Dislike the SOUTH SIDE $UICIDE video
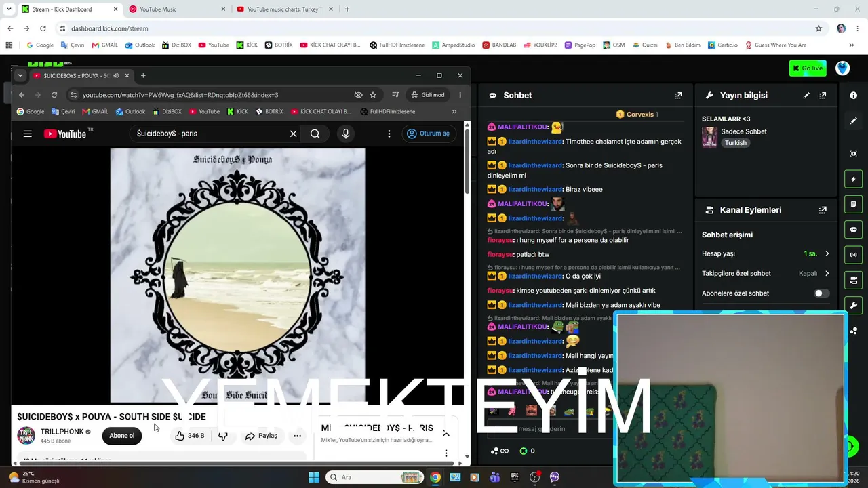Image resolution: width=868 pixels, height=488 pixels. pos(223,436)
